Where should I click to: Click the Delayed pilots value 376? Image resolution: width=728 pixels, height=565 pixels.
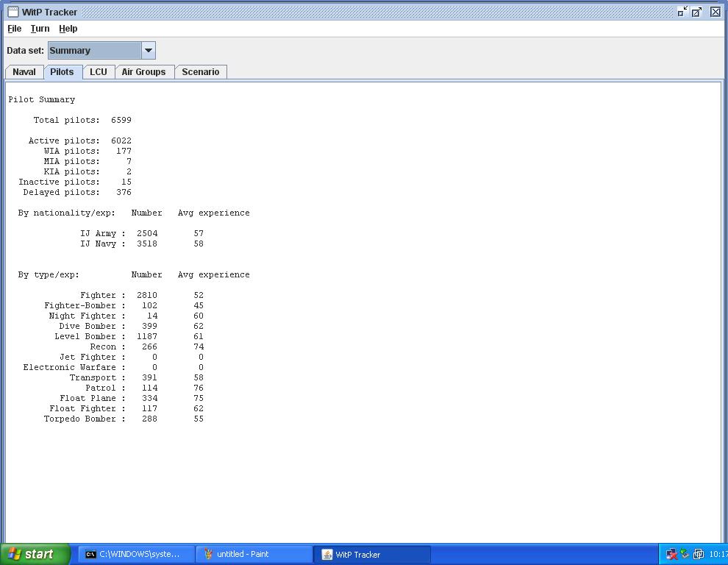coord(124,192)
